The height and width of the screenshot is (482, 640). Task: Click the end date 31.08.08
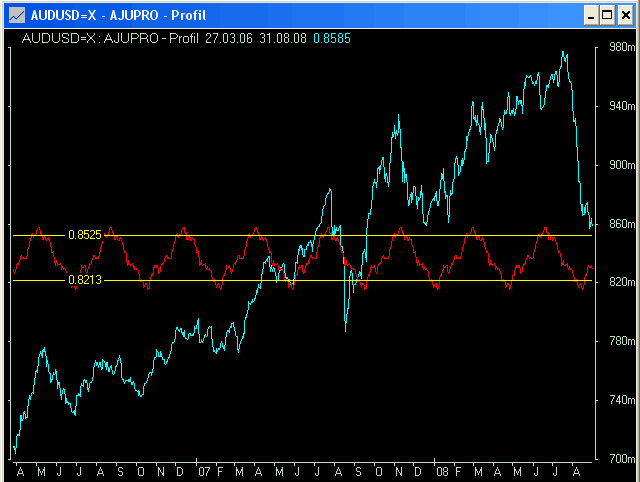[283, 38]
